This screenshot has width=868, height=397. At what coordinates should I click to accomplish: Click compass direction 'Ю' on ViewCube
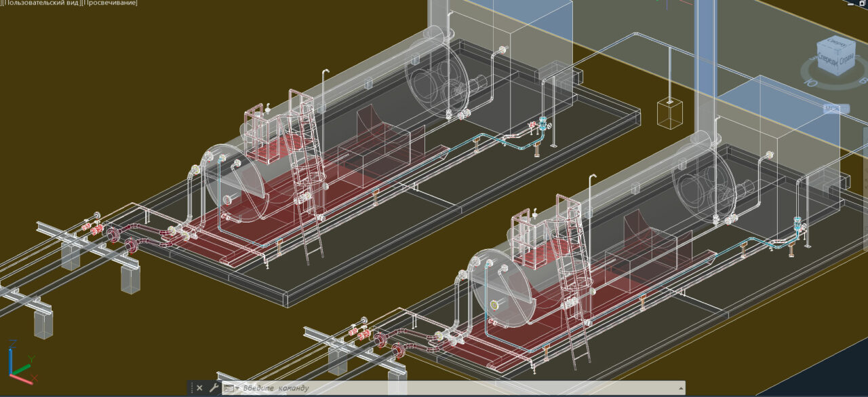coord(809,81)
